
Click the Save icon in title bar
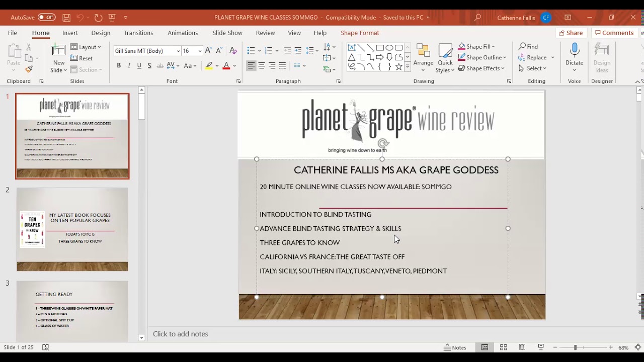coord(66,18)
